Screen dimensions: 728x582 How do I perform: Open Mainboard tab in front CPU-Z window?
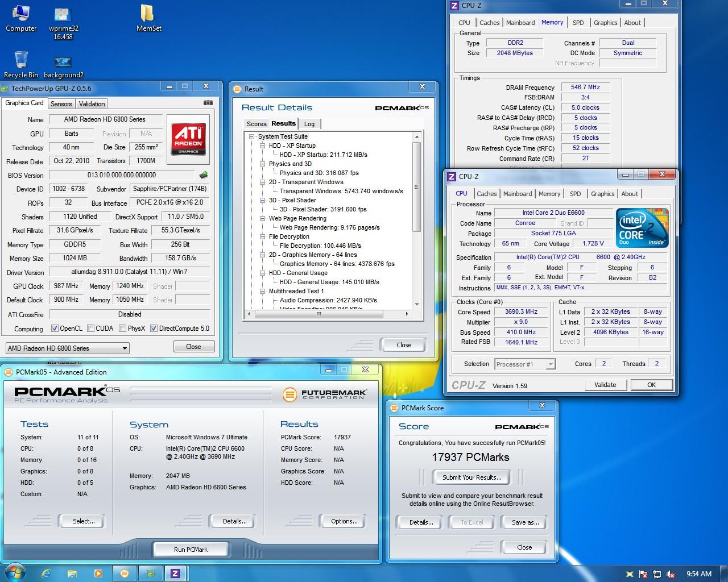click(x=518, y=194)
